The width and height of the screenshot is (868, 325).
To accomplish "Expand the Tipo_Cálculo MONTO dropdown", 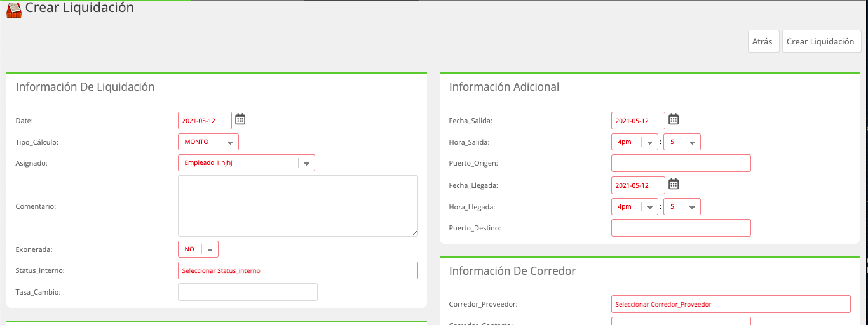I will click(208, 142).
